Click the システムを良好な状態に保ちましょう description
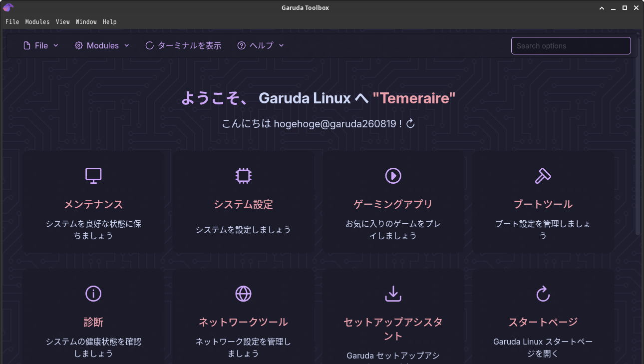This screenshot has width=644, height=364. [93, 230]
